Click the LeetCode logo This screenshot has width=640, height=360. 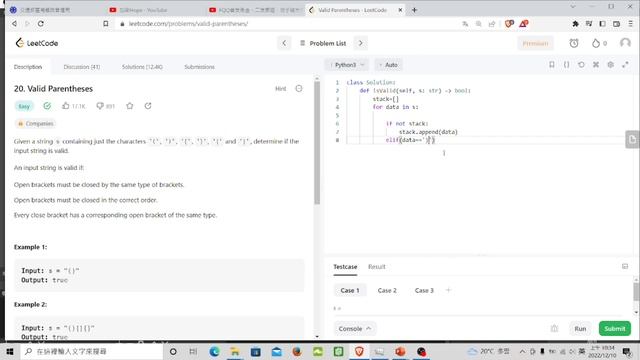[x=37, y=43]
